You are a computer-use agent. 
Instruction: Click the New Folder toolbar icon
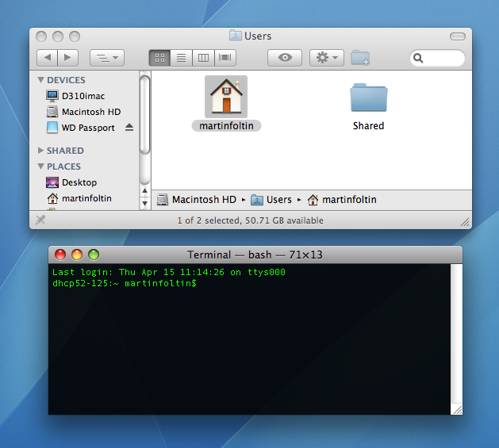click(x=360, y=58)
